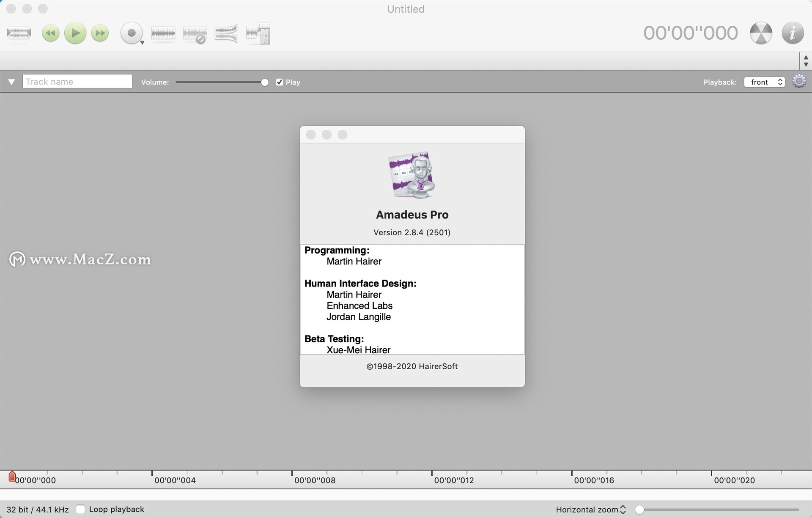The height and width of the screenshot is (518, 812).
Task: Click the Version 2.8.4 (2501) text
Action: 412,232
